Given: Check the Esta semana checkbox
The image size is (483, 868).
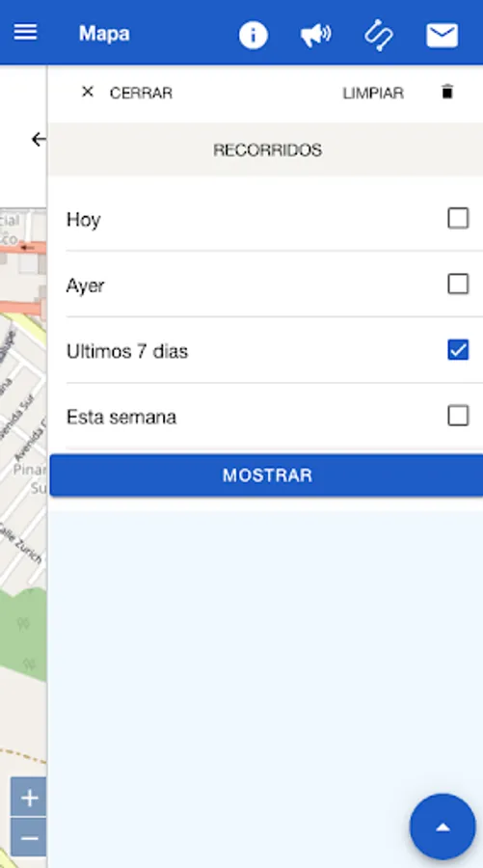Looking at the screenshot, I should point(458,416).
